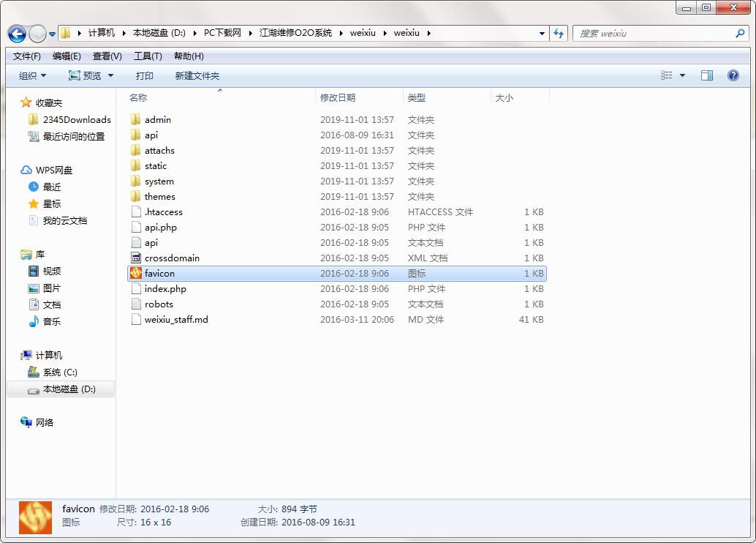756x543 pixels.
Task: Open 星标 under WPS网盘
Action: (52, 203)
